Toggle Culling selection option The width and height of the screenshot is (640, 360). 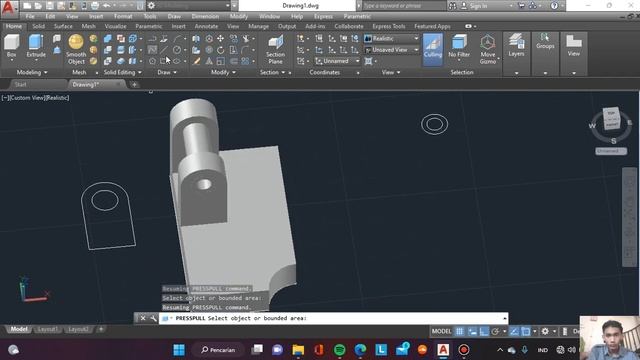tap(433, 49)
